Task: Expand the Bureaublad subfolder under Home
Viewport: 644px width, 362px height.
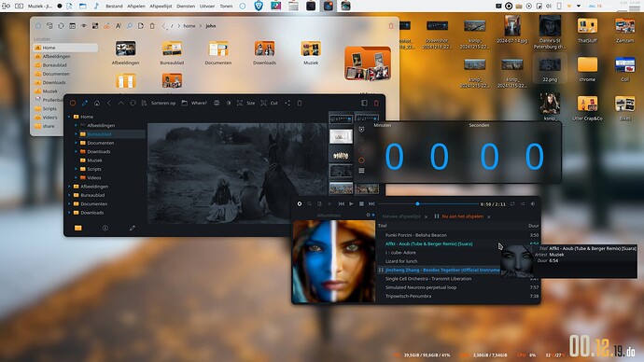Action: coord(76,134)
